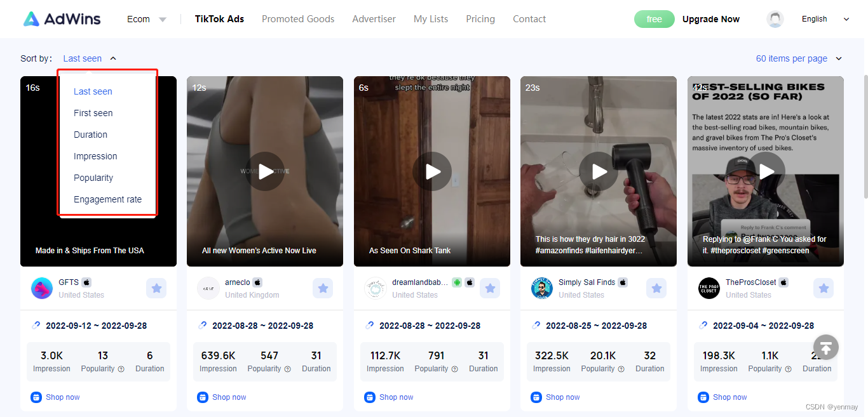Star the Simply Sal Finds ad
This screenshot has width=868, height=417.
[656, 288]
